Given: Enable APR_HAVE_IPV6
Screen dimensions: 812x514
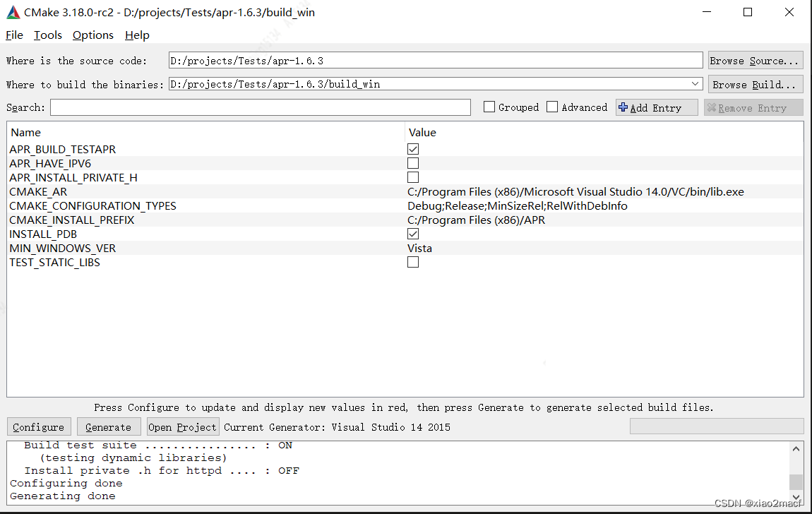Looking at the screenshot, I should click(412, 163).
